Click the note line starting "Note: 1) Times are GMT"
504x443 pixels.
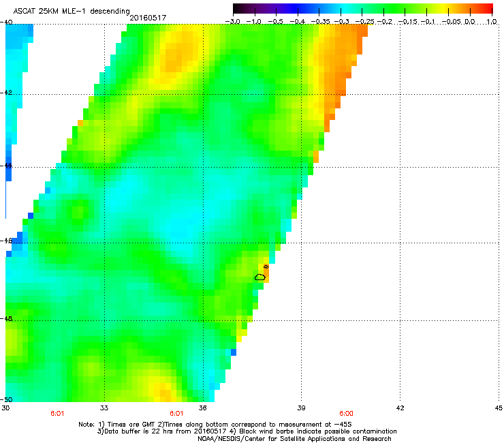(x=215, y=425)
